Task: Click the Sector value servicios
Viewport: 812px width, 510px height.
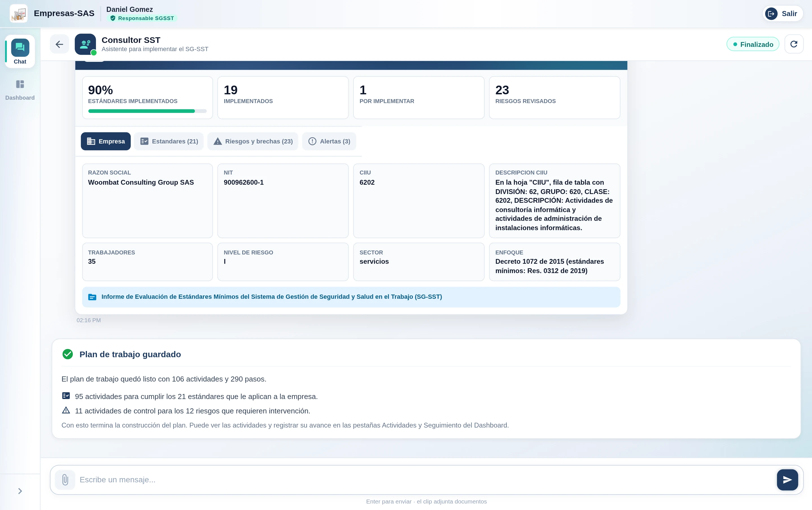Action: (374, 261)
